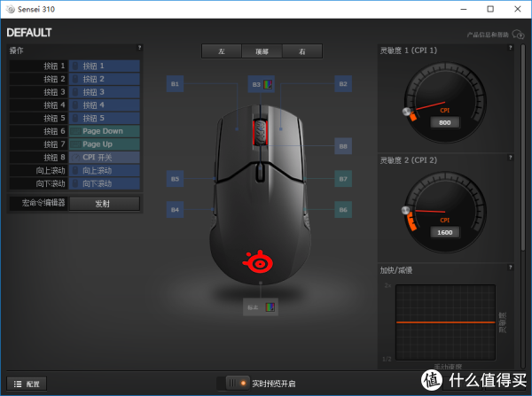Maximize the Sensei 310 window
The width and height of the screenshot is (532, 396).
pos(490,9)
